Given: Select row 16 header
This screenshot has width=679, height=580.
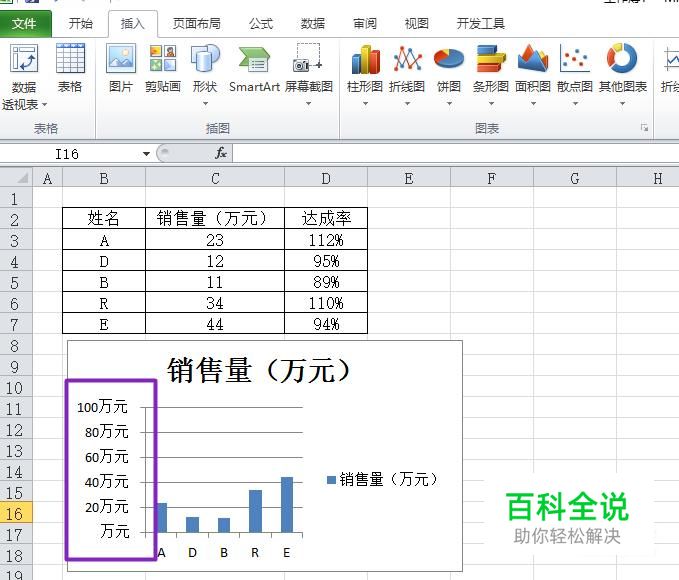Looking at the screenshot, I should click(16, 514).
